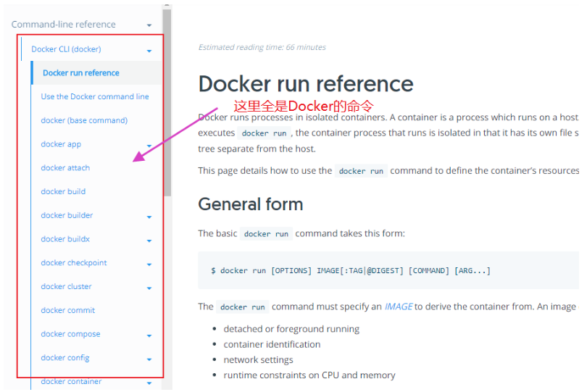
Task: Select the docker builder item
Action: 67,215
